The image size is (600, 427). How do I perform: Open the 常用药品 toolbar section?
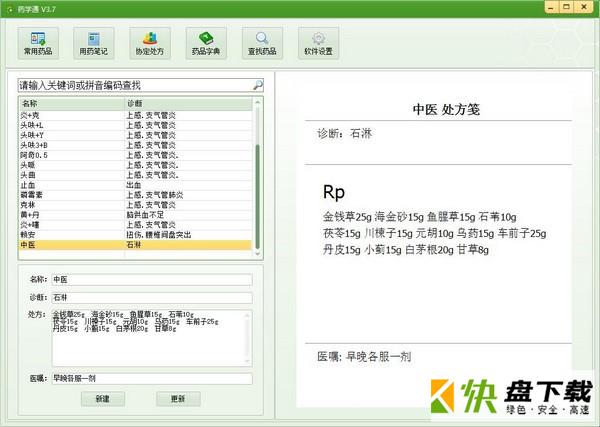pos(38,43)
